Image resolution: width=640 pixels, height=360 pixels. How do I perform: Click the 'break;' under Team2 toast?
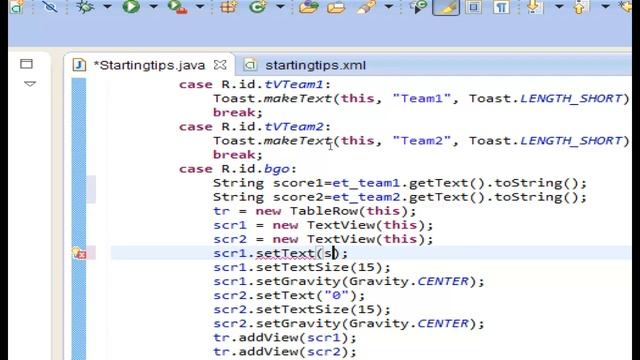238,155
